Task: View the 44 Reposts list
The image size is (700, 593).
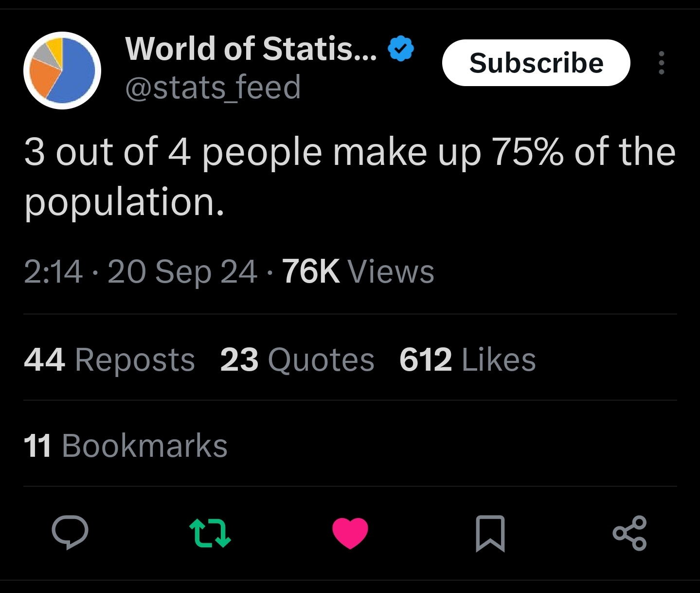Action: pos(109,360)
